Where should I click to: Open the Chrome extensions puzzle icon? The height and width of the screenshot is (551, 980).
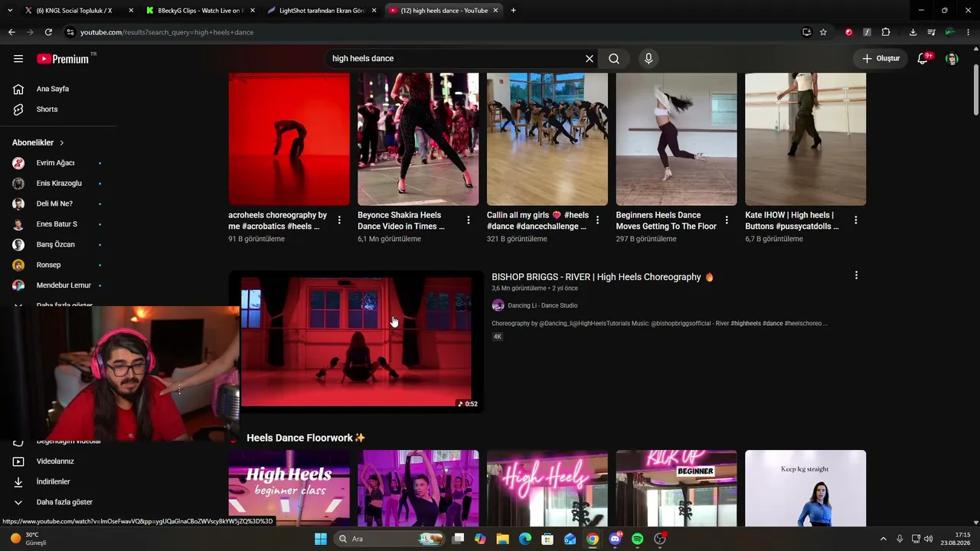point(886,32)
